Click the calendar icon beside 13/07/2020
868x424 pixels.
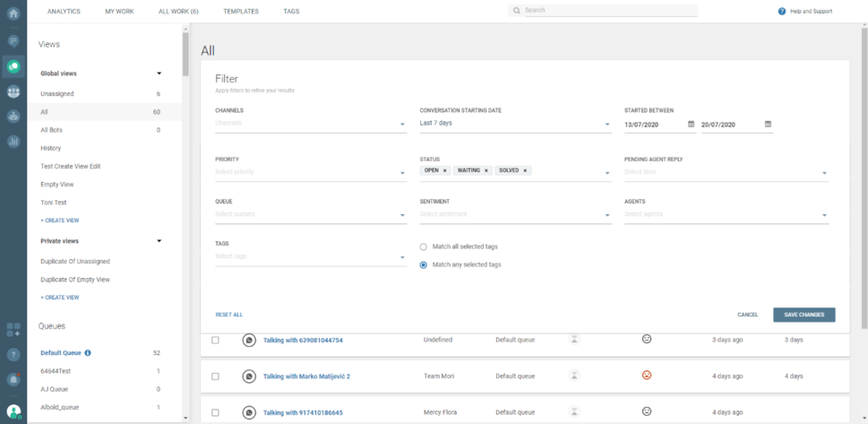[691, 125]
